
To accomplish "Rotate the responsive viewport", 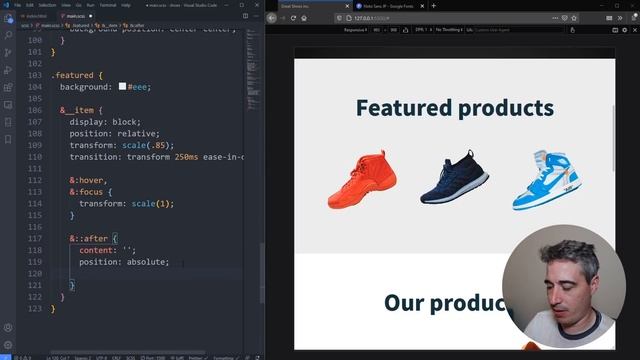I will (x=405, y=30).
